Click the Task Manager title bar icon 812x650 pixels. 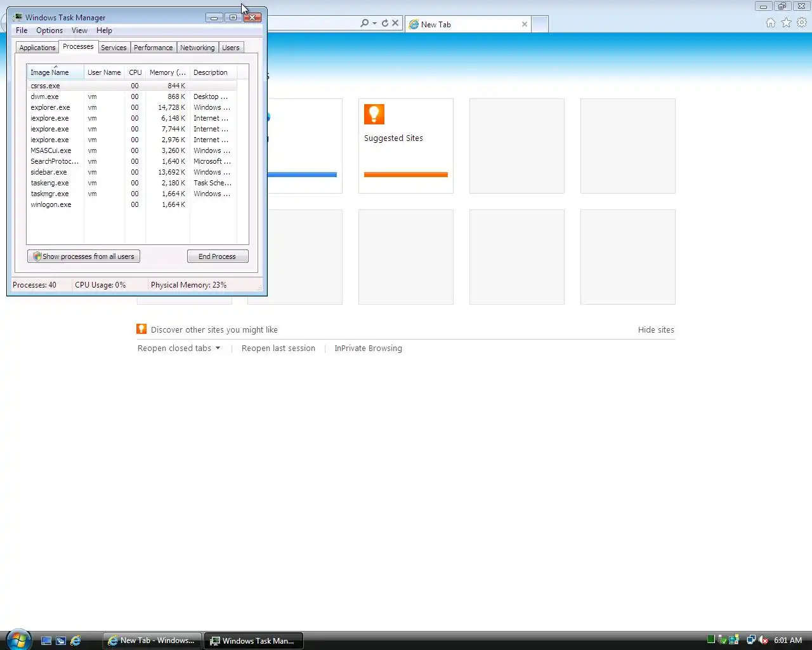(x=18, y=17)
